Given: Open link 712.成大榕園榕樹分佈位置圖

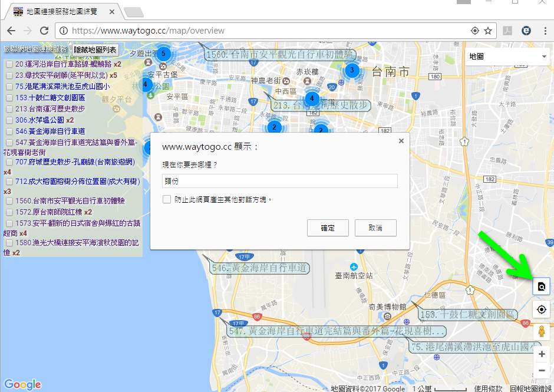Looking at the screenshot, I should click(78, 182).
